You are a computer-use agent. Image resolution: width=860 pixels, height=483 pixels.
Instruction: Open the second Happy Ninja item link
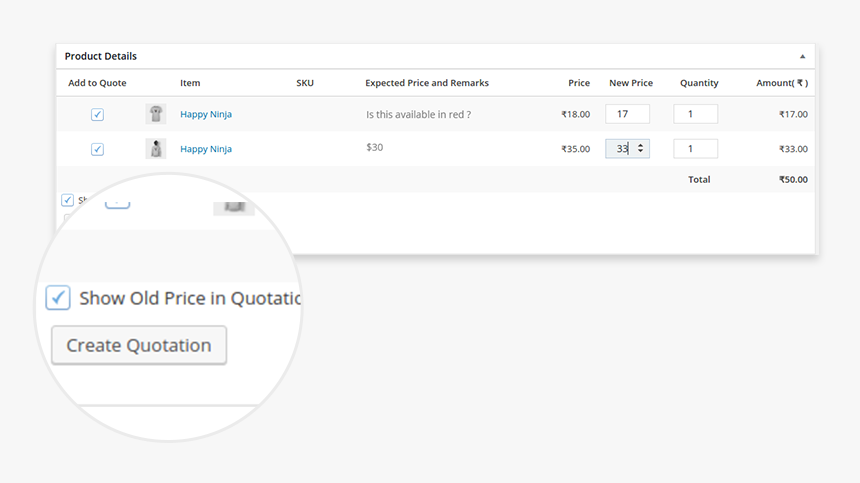[x=206, y=149]
